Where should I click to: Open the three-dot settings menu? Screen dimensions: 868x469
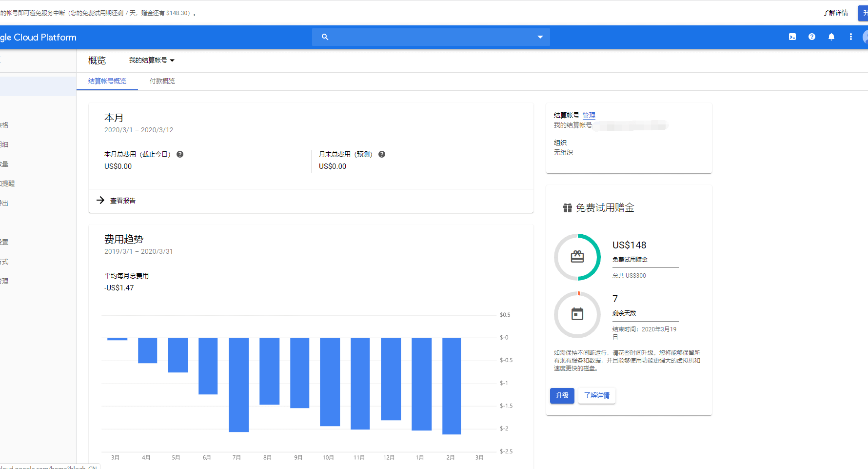tap(851, 37)
